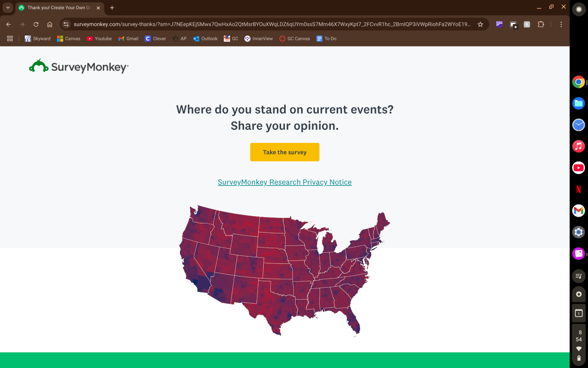The width and height of the screenshot is (588, 368).
Task: Open the Chrome extensions puzzle icon
Action: (x=541, y=24)
